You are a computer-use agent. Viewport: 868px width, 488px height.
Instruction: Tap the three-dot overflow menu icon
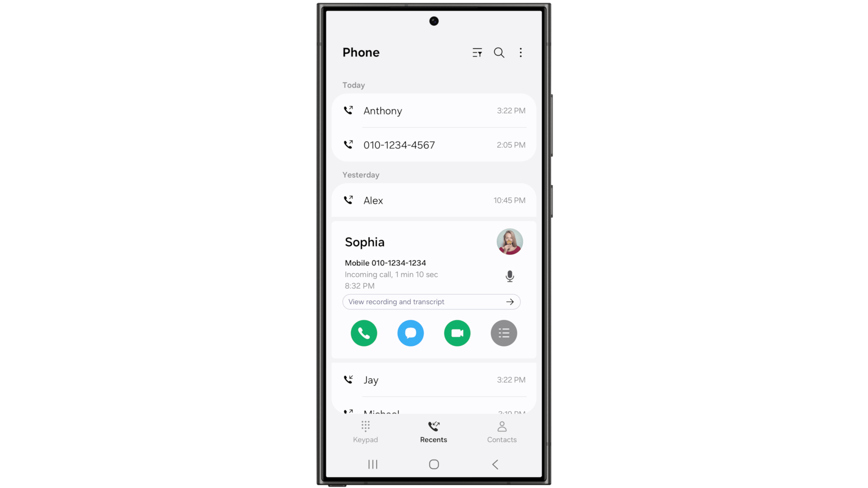[x=520, y=52]
